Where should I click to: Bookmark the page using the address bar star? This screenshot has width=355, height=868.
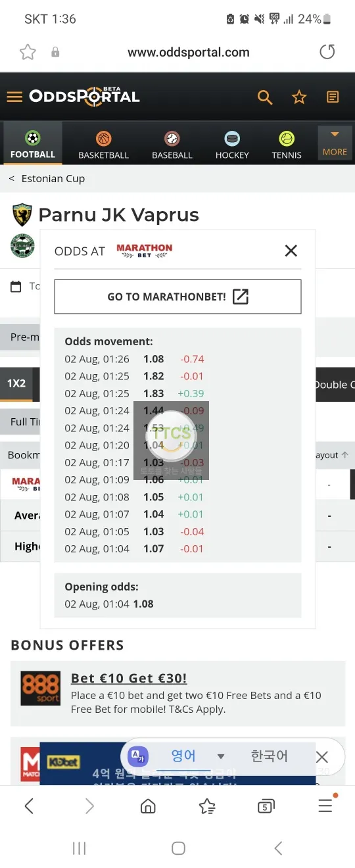tap(28, 53)
